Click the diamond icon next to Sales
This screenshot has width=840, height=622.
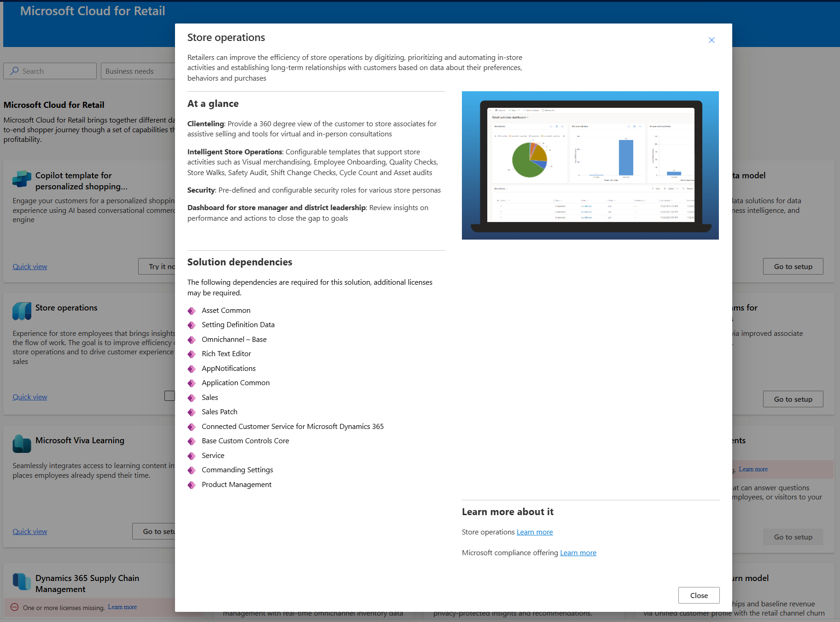tap(192, 398)
